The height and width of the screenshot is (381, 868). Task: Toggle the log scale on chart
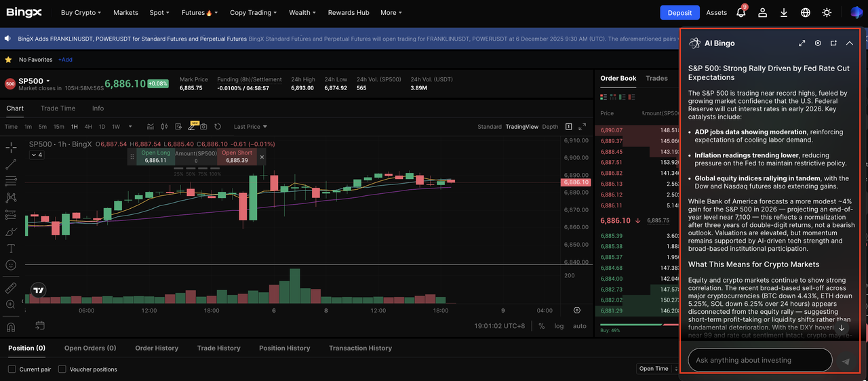pyautogui.click(x=559, y=326)
